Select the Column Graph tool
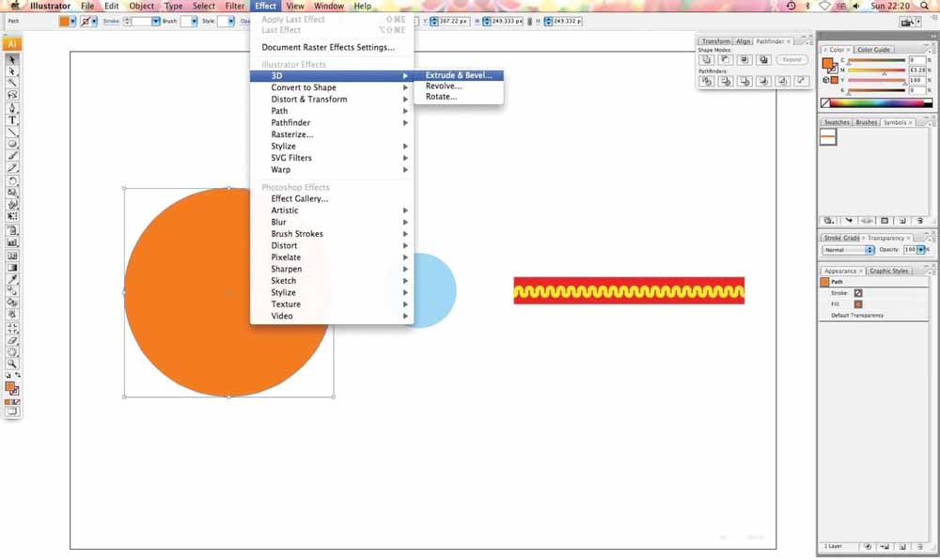 click(x=12, y=242)
